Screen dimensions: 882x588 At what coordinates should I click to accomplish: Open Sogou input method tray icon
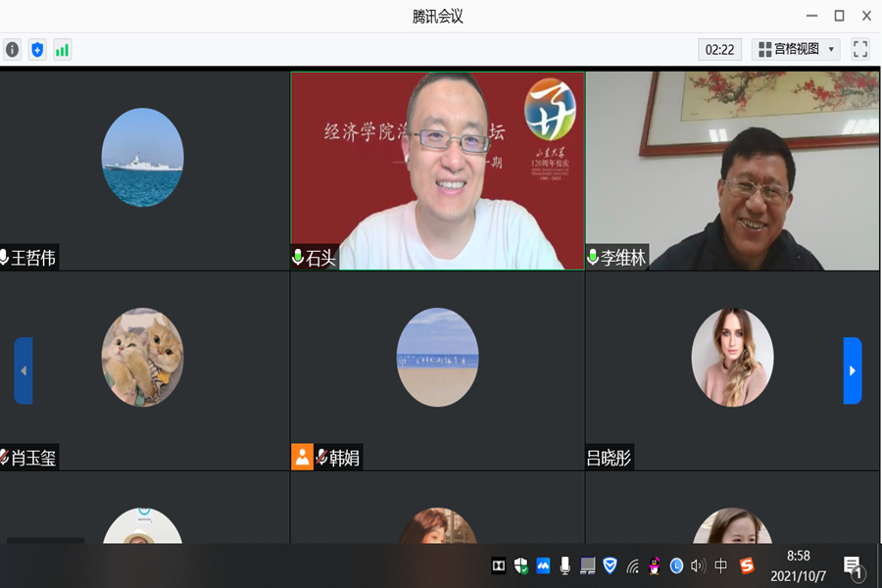tap(747, 565)
